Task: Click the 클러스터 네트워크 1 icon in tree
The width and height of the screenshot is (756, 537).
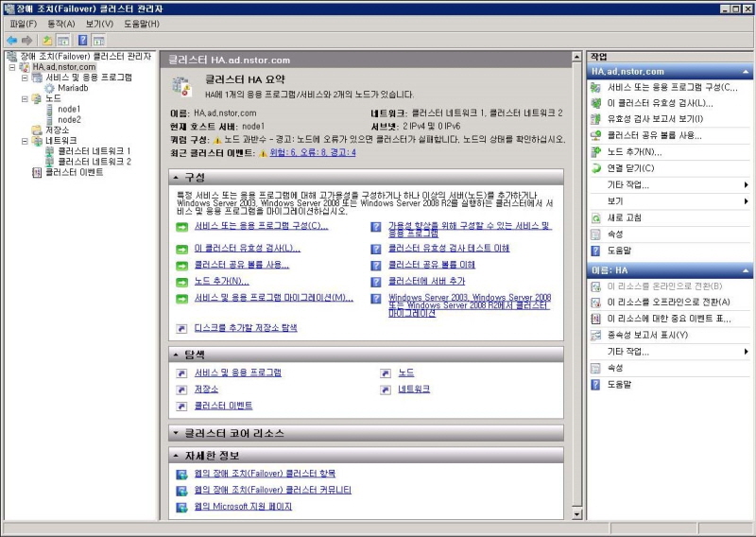Action: point(49,151)
